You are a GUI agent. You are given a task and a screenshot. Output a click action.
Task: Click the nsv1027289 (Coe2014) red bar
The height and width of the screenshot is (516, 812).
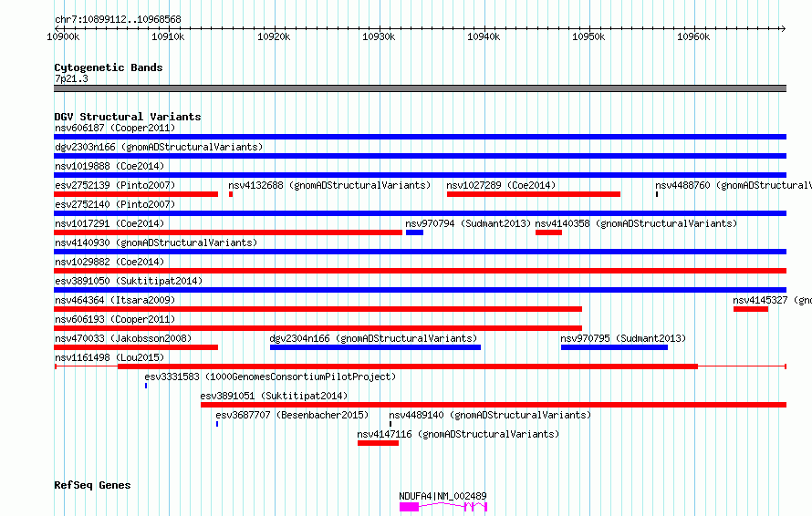point(534,194)
